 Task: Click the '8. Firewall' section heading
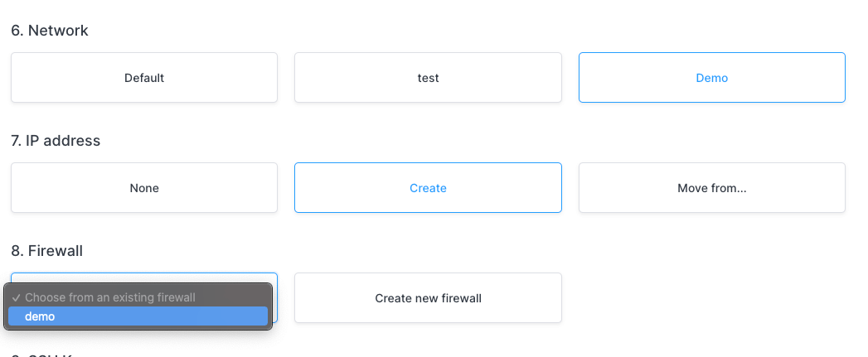pyautogui.click(x=47, y=250)
